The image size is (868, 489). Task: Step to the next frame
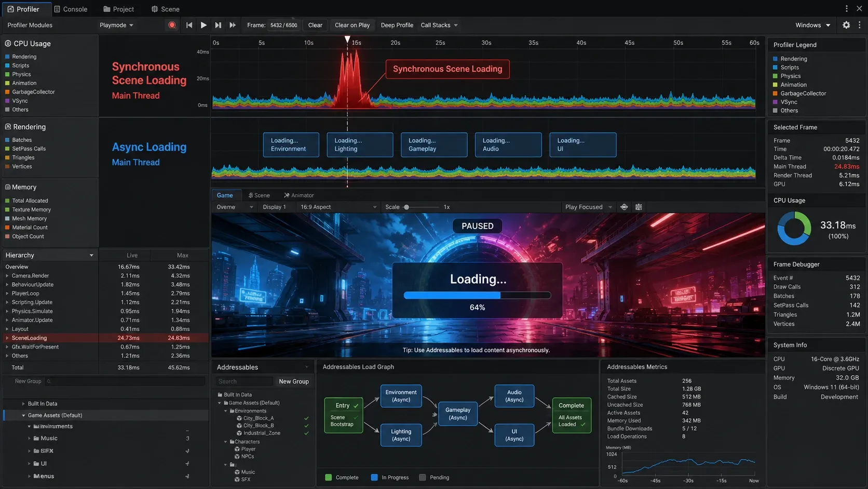218,25
